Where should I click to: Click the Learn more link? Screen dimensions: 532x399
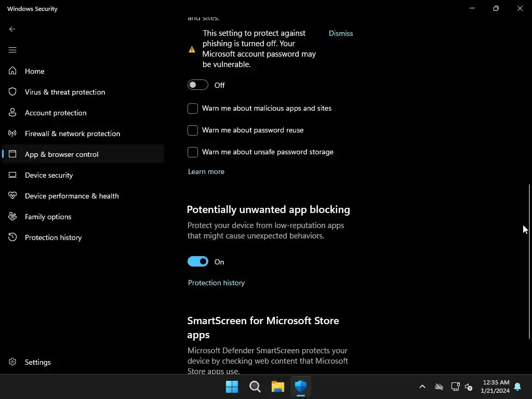coord(206,171)
